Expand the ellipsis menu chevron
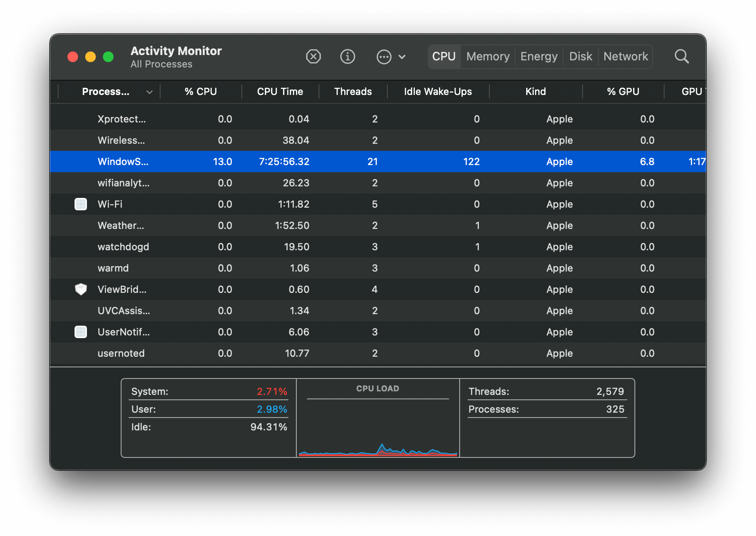The image size is (756, 536). pos(402,57)
